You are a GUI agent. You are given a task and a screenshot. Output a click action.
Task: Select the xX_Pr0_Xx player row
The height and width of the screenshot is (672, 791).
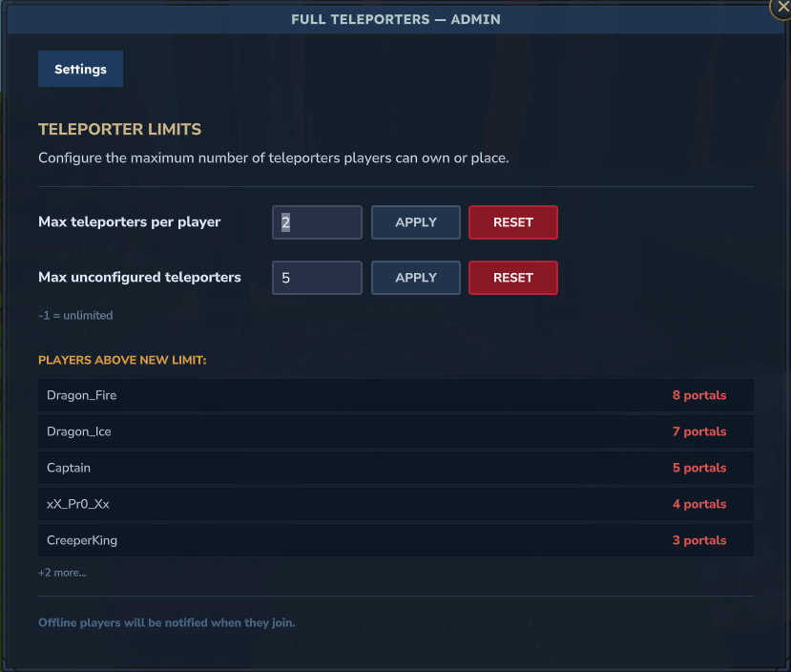point(395,504)
